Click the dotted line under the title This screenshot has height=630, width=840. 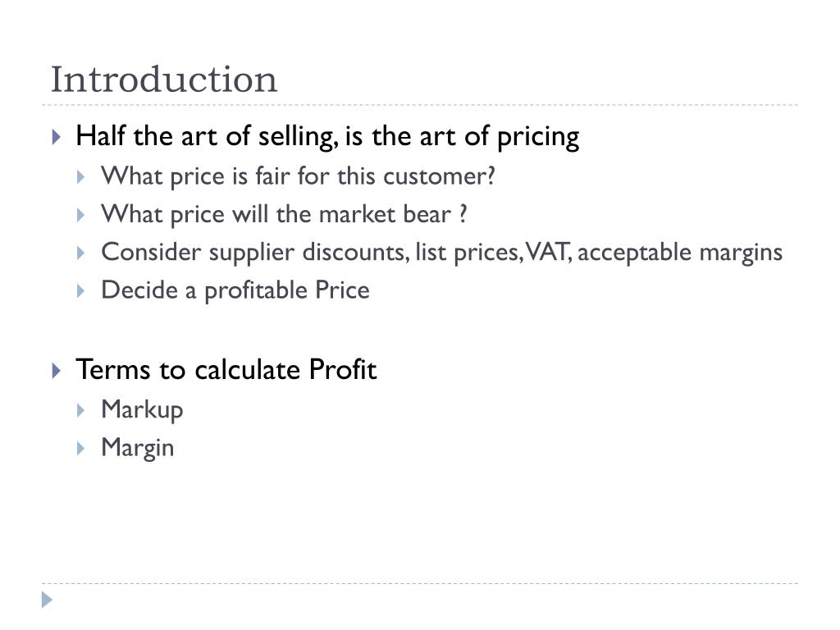pyautogui.click(x=420, y=105)
